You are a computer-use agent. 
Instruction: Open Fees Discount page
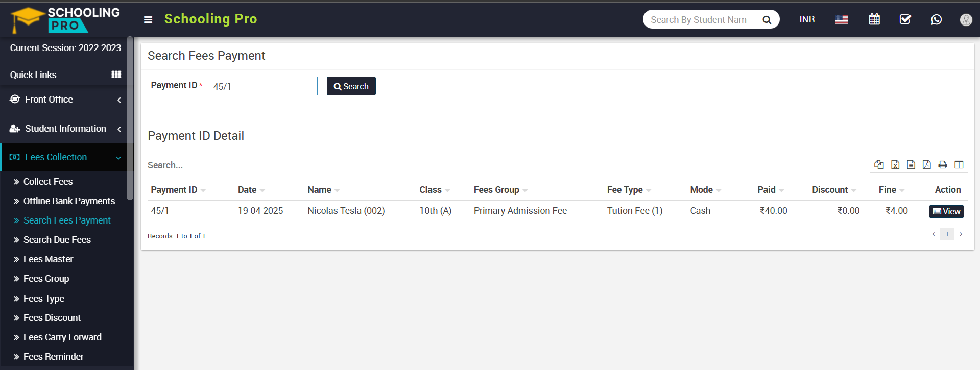coord(52,318)
